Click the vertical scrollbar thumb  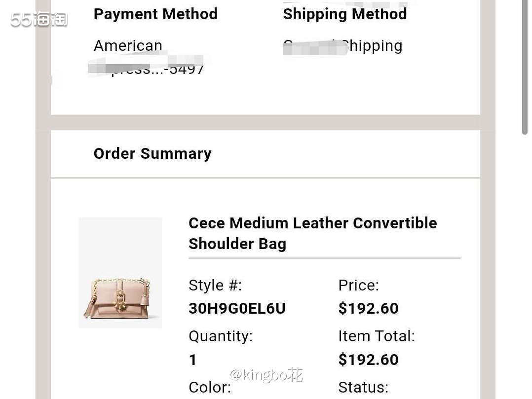click(525, 68)
